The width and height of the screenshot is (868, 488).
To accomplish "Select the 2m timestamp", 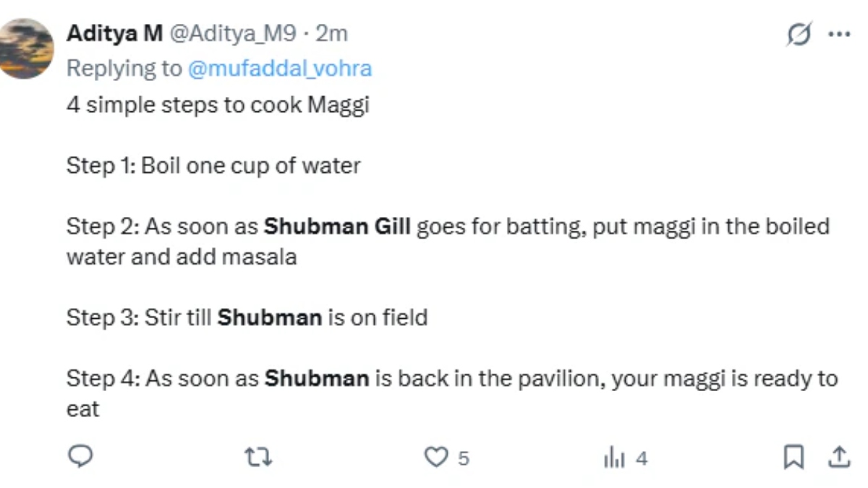I will (x=332, y=32).
